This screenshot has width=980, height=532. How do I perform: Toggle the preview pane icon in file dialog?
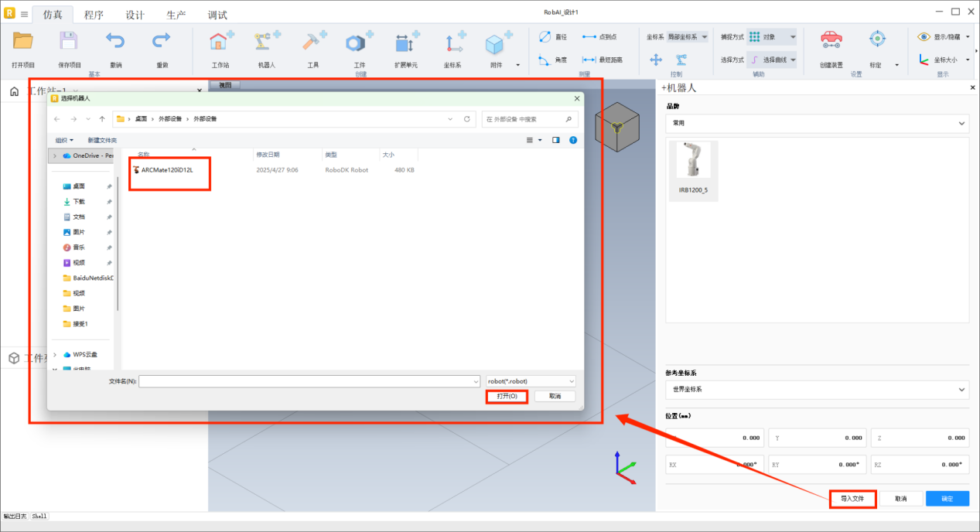(555, 140)
